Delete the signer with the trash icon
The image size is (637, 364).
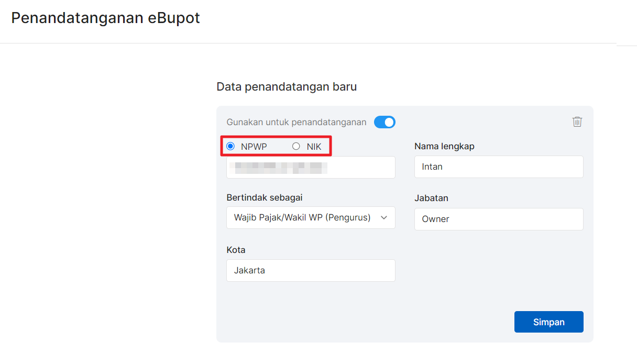[x=577, y=122]
